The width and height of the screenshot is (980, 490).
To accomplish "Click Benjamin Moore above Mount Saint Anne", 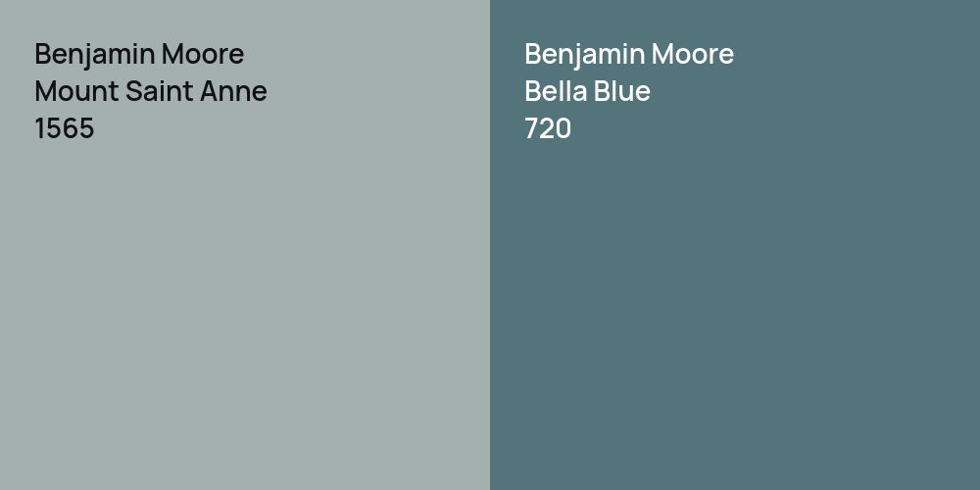I will click(x=138, y=54).
